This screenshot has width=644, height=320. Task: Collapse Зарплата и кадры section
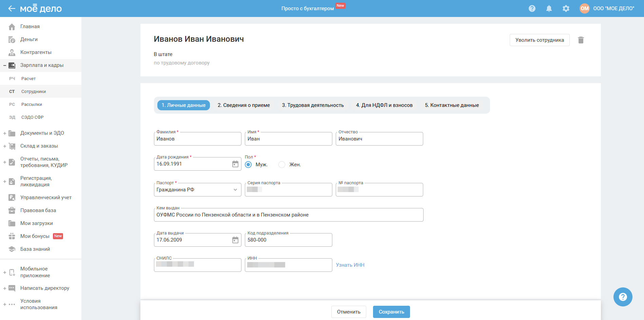coord(5,65)
